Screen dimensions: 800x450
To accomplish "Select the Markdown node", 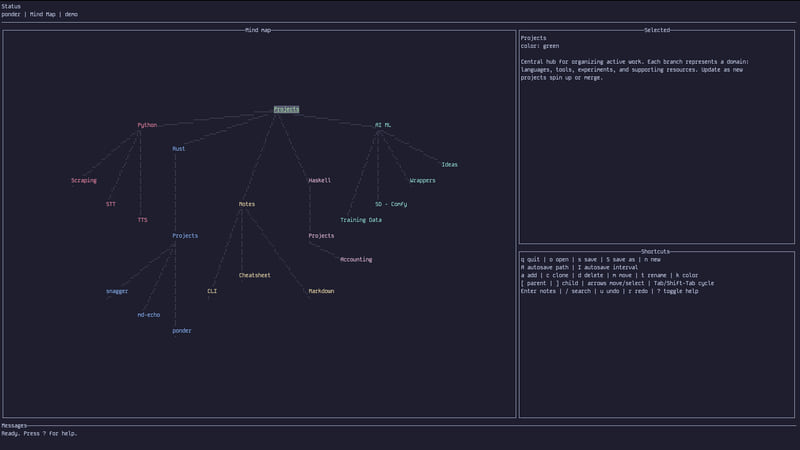I will tap(321, 291).
